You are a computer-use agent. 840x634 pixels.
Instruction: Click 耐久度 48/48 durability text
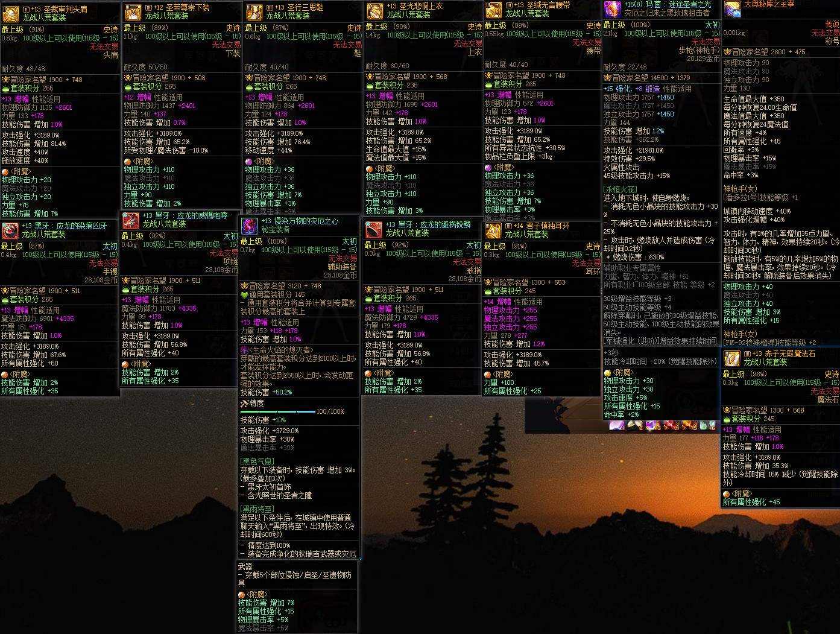[24, 69]
